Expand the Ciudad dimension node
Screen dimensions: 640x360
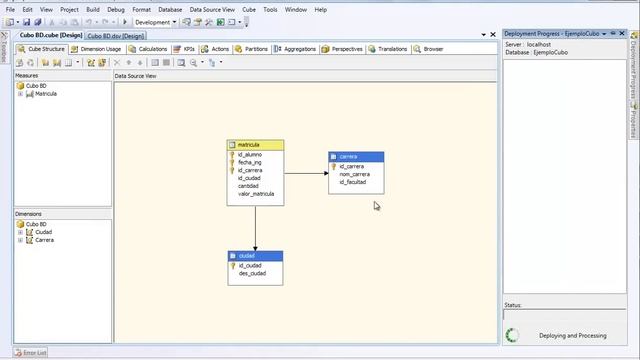(x=20, y=232)
